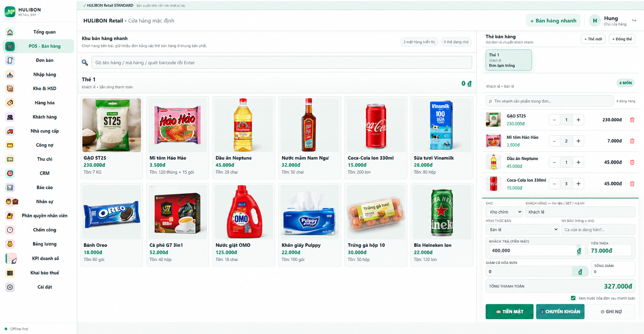
Task: Click the Cài đặt gear icon
Action: point(10,287)
